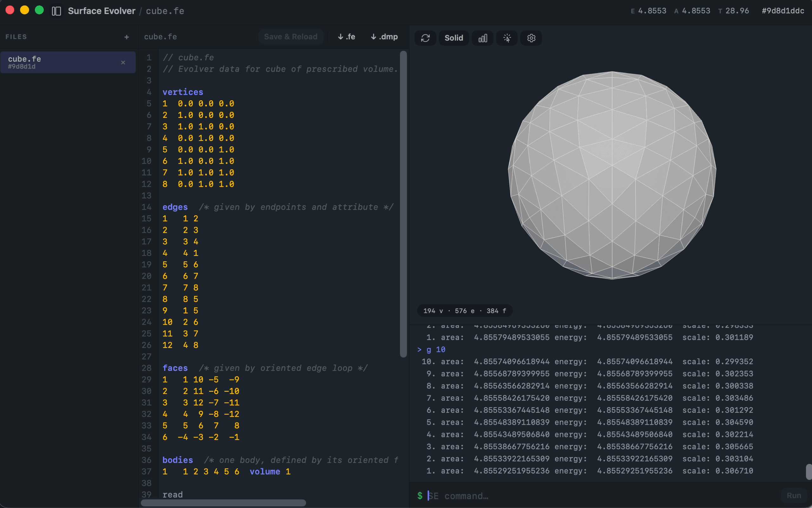Open the bar chart statistics icon
Viewport: 812px width, 508px height.
point(482,38)
